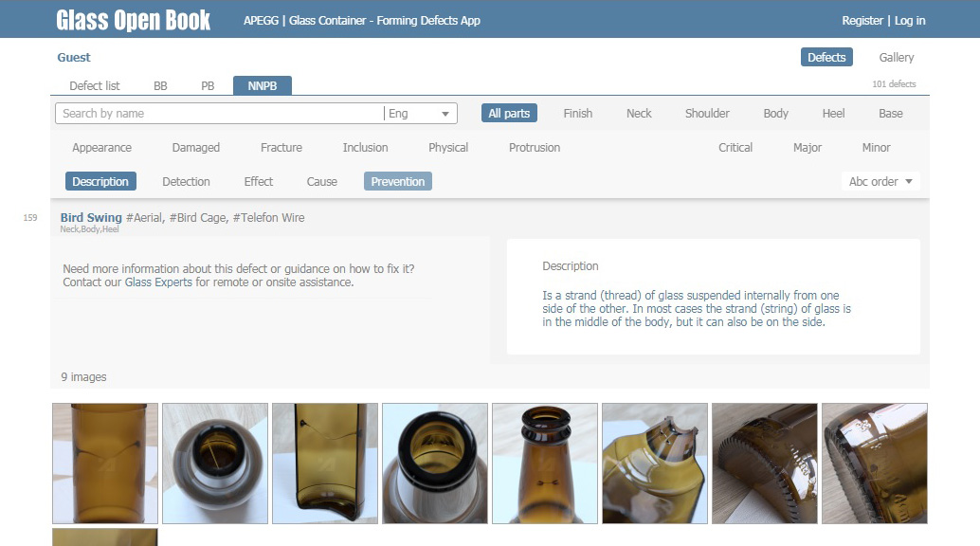Open the Eng language dropdown
980x546 pixels.
(x=418, y=113)
